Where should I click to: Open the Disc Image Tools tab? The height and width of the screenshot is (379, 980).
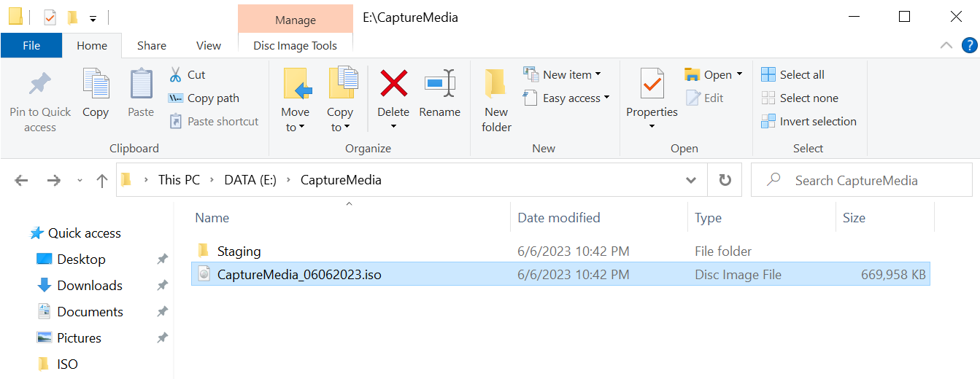(x=296, y=45)
